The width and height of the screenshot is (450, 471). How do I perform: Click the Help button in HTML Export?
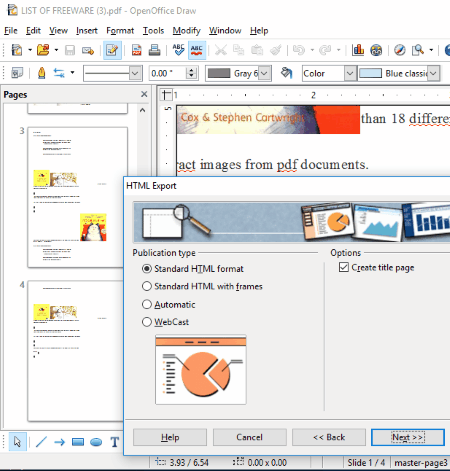point(170,437)
